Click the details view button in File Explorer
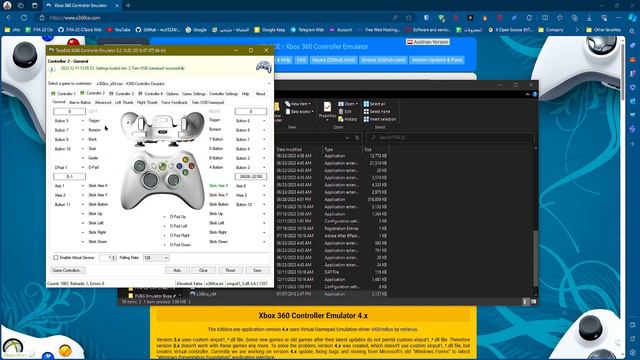Screen dimensions: 640x360 click(525, 302)
